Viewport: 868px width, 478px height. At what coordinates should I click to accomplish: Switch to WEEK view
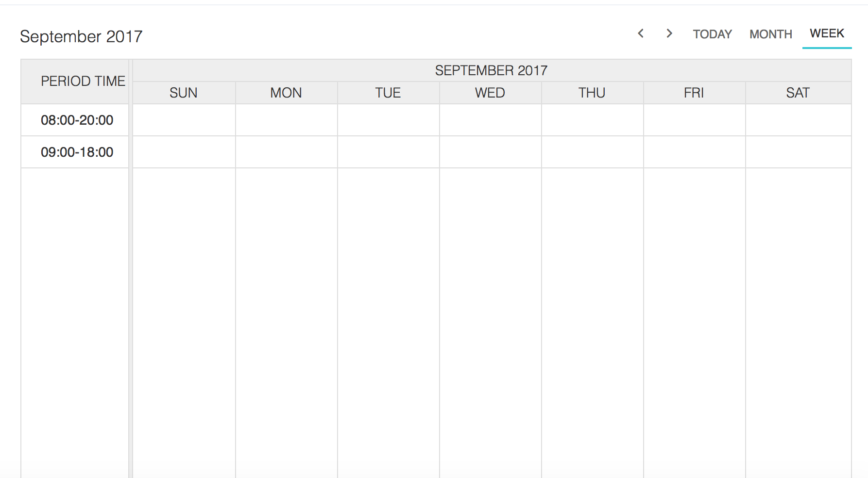pyautogui.click(x=827, y=33)
